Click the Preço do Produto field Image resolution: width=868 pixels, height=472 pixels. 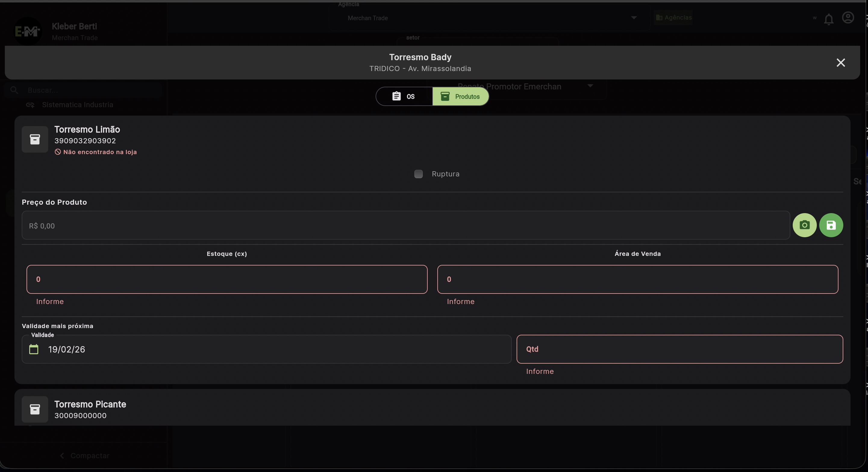[x=405, y=225]
